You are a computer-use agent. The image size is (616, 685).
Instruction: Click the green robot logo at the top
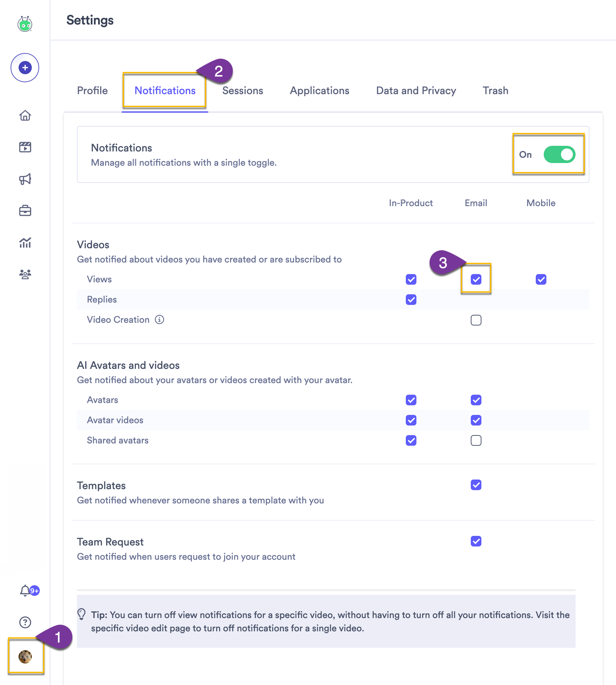pyautogui.click(x=25, y=24)
